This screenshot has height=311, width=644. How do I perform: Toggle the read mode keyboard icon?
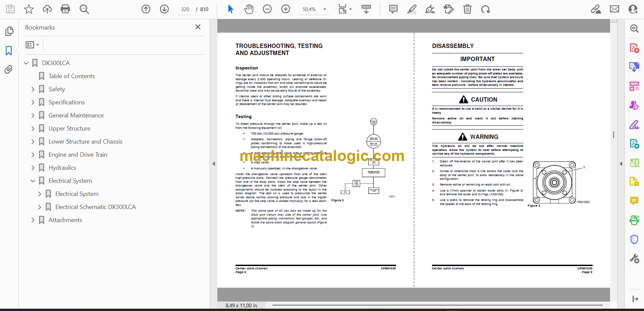(x=366, y=9)
